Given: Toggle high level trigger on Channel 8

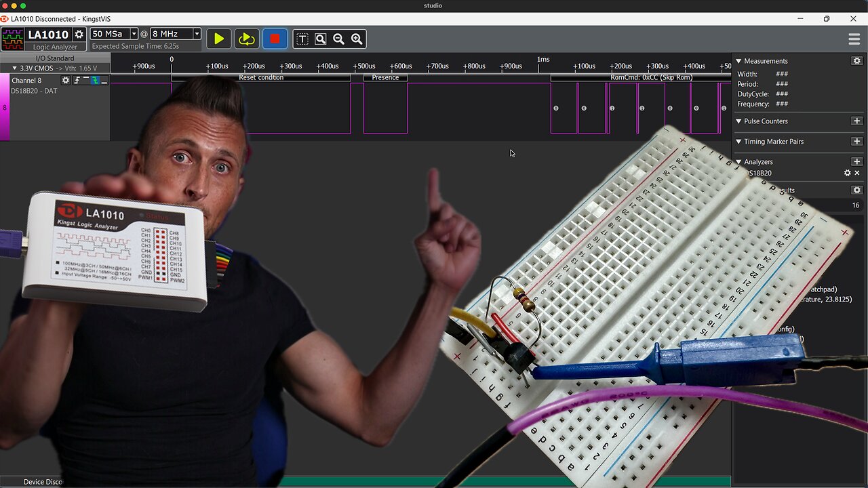Looking at the screenshot, I should point(85,80).
